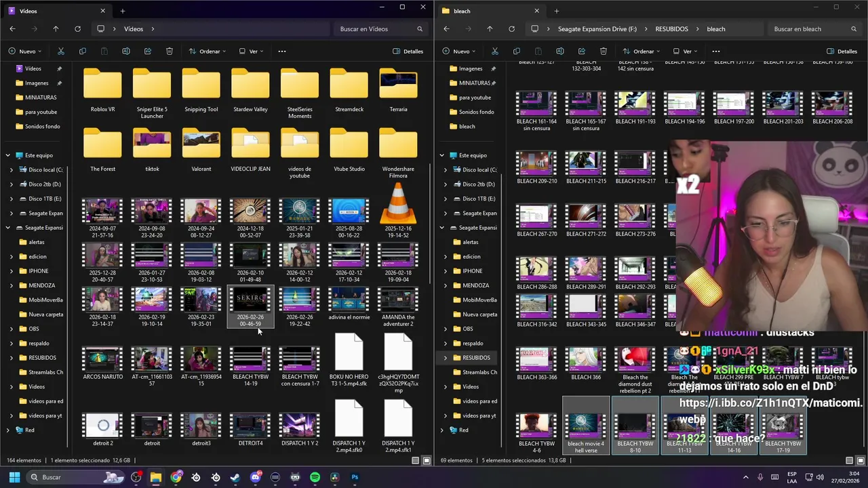Screen dimensions: 868x488
Task: Open more options (…) in the Videos window
Action: coord(282,51)
